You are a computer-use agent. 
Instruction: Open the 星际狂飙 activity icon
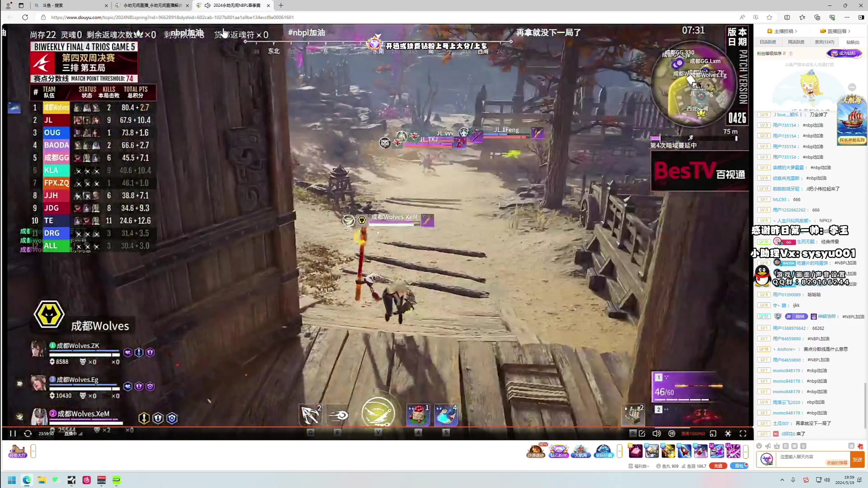coord(603,450)
